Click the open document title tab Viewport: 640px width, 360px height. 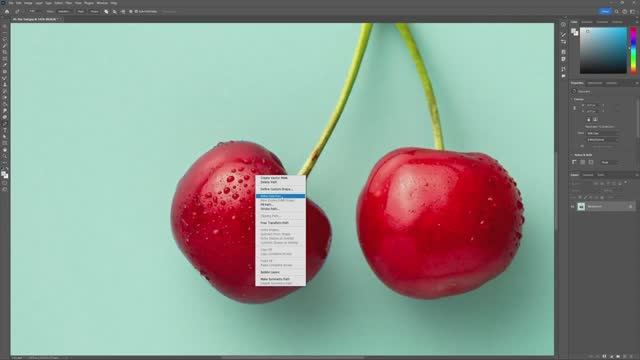tap(35, 19)
